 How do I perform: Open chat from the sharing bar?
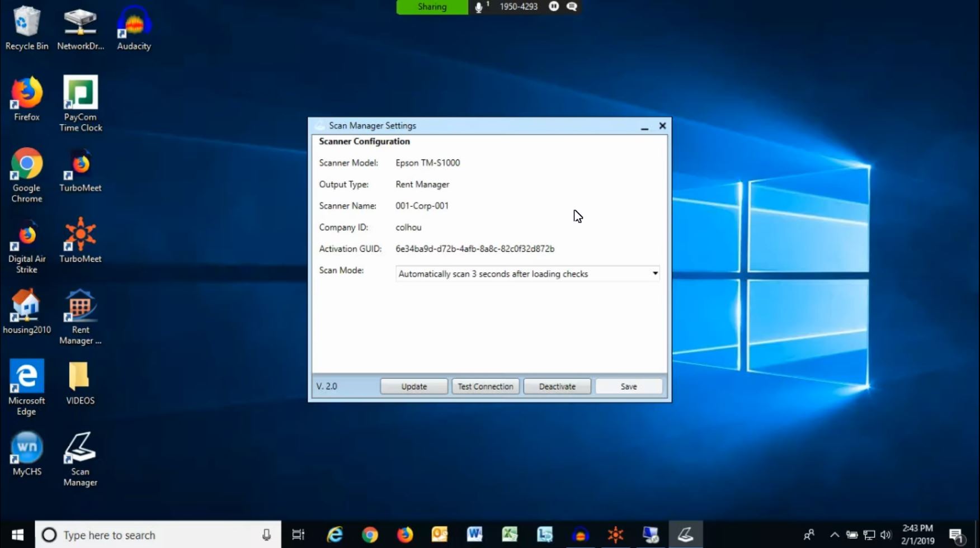pos(572,6)
